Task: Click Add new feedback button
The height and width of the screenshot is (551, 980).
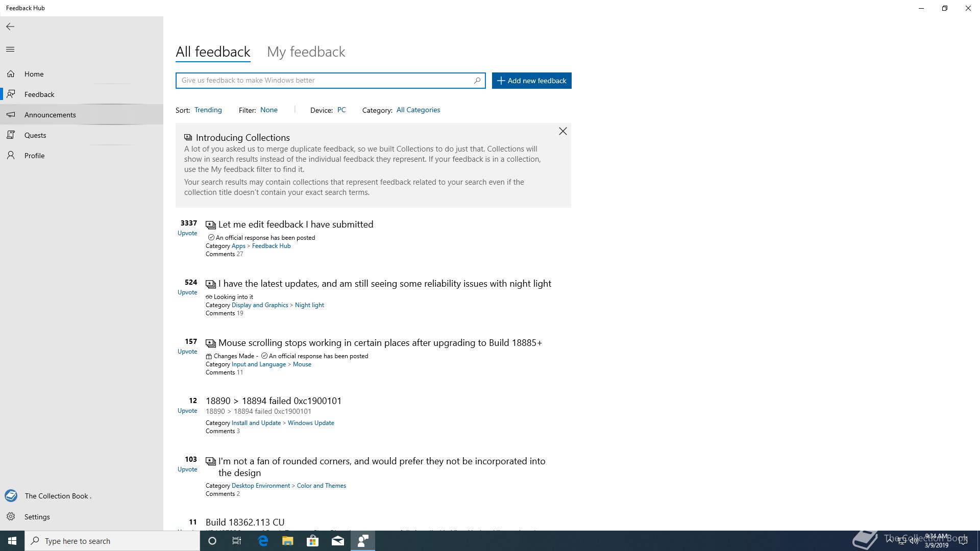Action: coord(531,81)
